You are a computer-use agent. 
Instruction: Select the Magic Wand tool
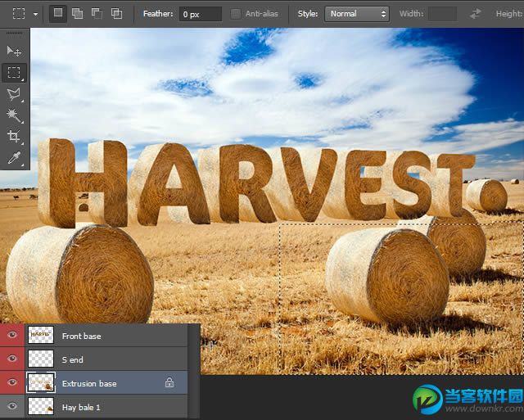[14, 116]
